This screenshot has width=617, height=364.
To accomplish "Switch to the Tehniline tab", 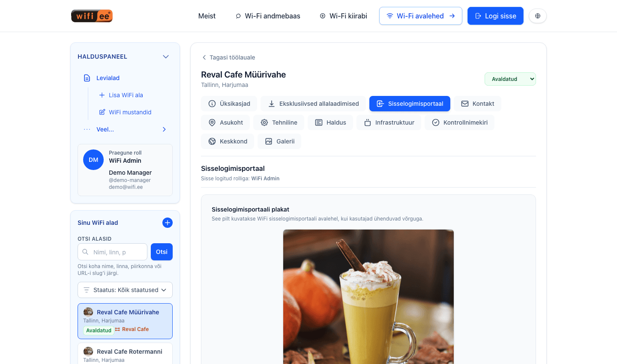I will [x=279, y=122].
